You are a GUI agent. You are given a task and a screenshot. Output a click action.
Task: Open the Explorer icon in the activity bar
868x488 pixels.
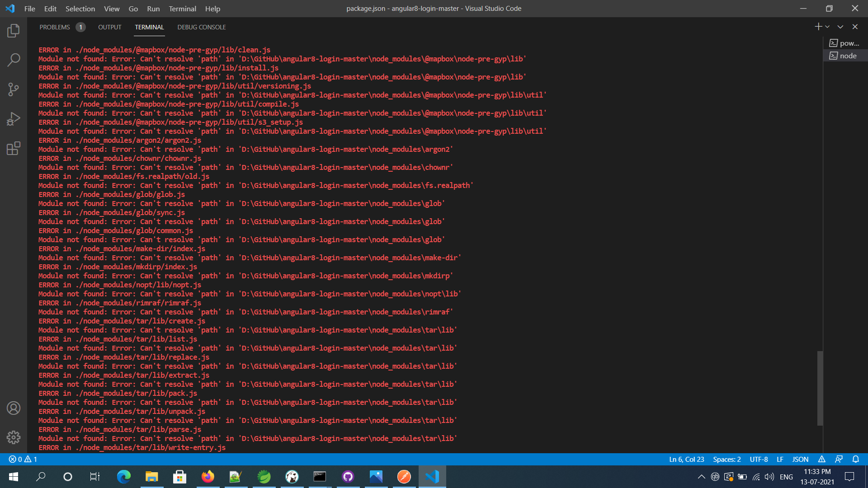(x=14, y=31)
